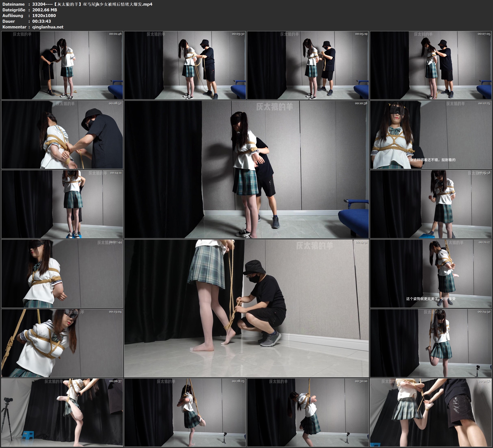
Task: Select the frame stamped 00:23:04
Action: [x=62, y=343]
